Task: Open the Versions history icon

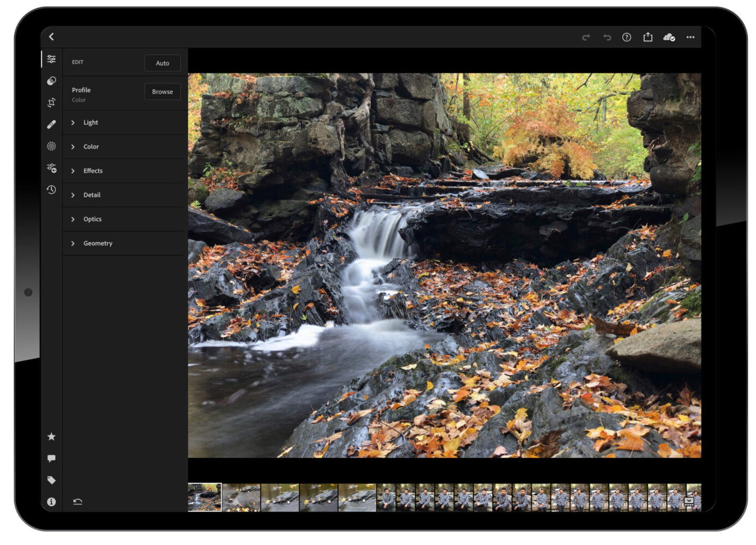Action: [51, 190]
